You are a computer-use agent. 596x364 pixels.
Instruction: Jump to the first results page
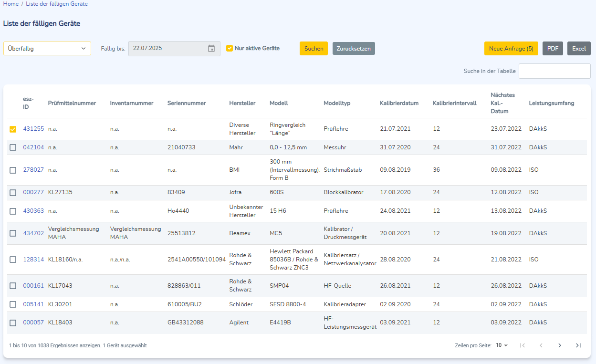pos(523,345)
